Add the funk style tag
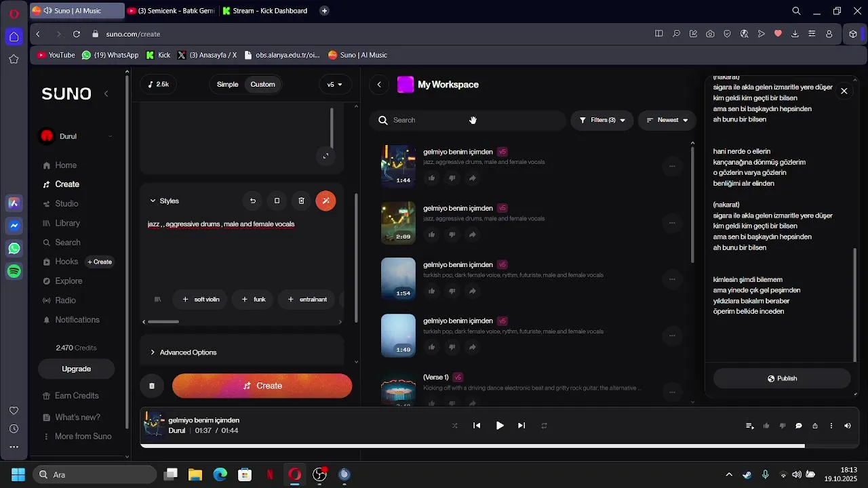The width and height of the screenshot is (868, 488). (x=253, y=299)
